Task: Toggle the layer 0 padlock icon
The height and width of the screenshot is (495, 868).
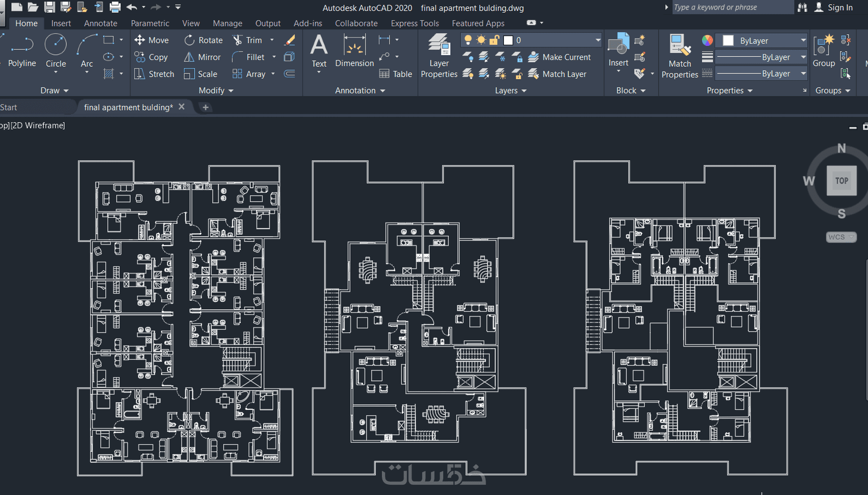Action: click(494, 40)
